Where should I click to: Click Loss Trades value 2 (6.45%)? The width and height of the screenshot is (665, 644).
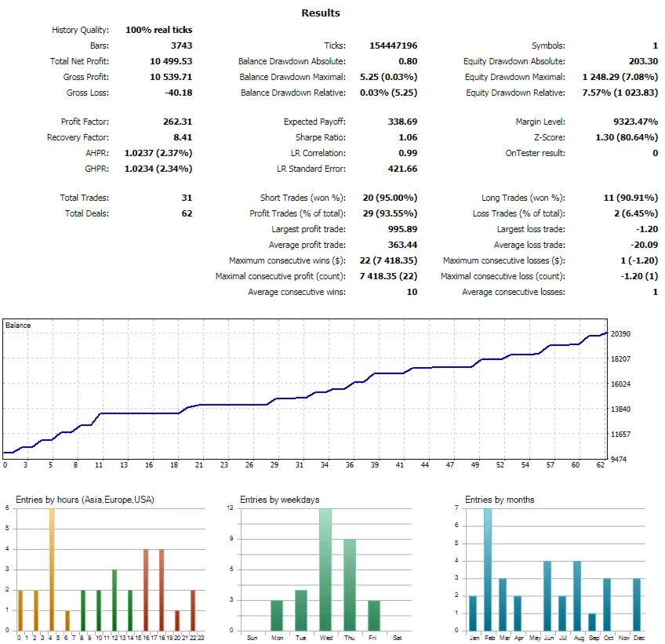tap(636, 213)
